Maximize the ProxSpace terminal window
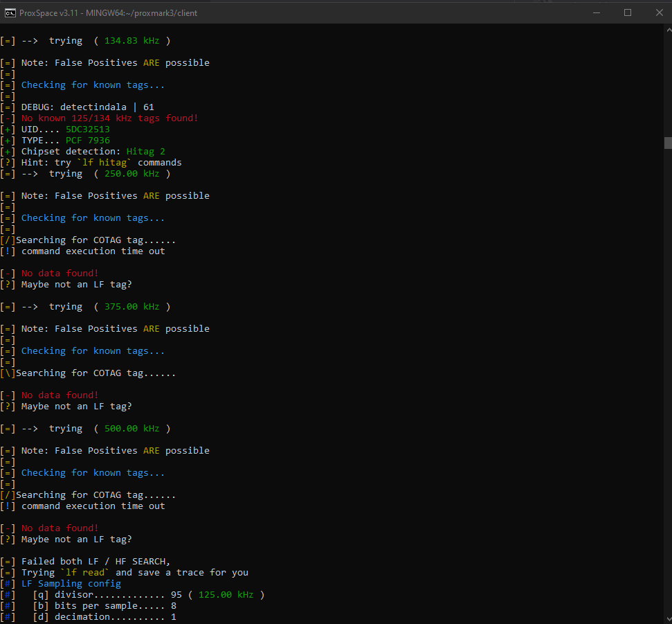Screen dimensions: 672x624 [x=628, y=13]
